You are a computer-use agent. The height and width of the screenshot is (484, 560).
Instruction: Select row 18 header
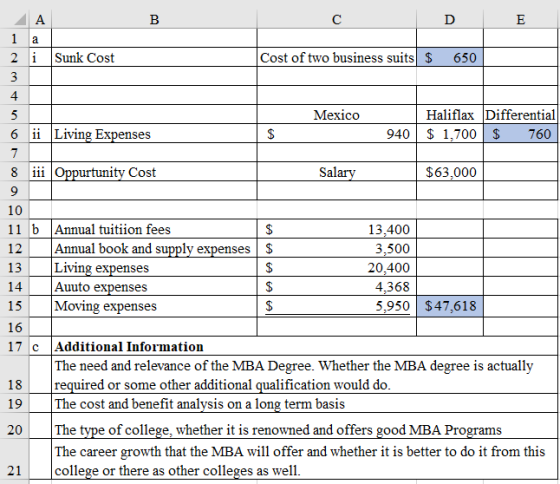click(x=14, y=374)
